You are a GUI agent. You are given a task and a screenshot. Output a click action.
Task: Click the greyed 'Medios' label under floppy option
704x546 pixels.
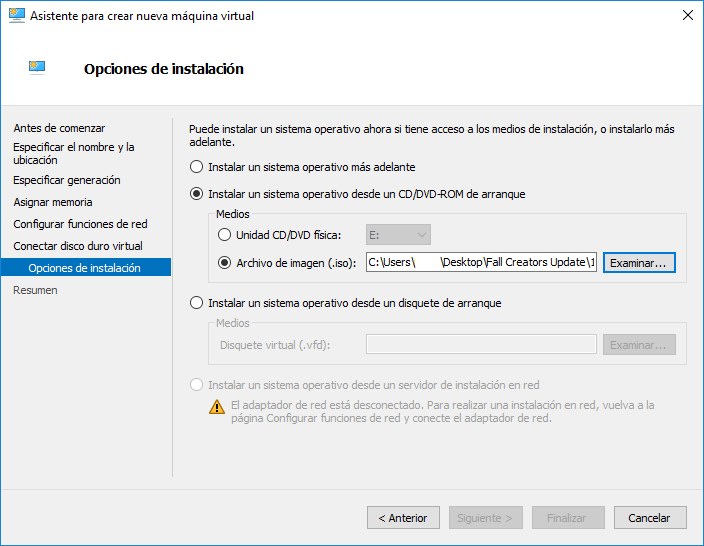click(233, 323)
